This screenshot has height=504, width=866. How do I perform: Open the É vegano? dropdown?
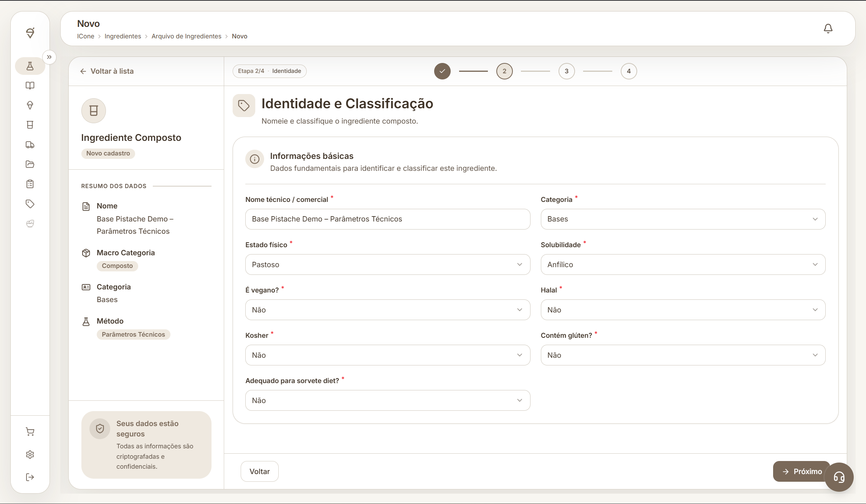pyautogui.click(x=388, y=310)
